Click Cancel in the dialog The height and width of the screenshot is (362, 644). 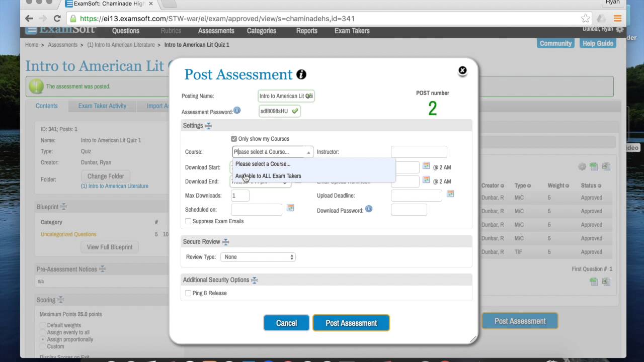pyautogui.click(x=286, y=323)
